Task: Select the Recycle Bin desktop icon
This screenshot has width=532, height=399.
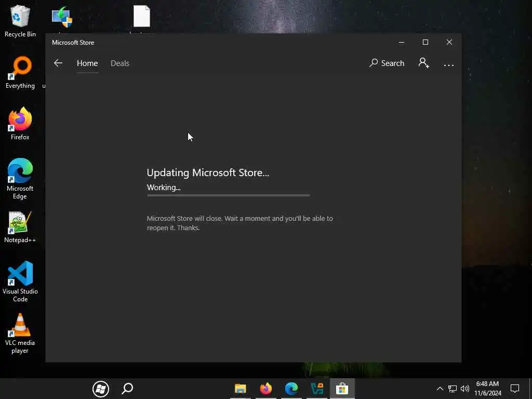Action: tap(20, 21)
